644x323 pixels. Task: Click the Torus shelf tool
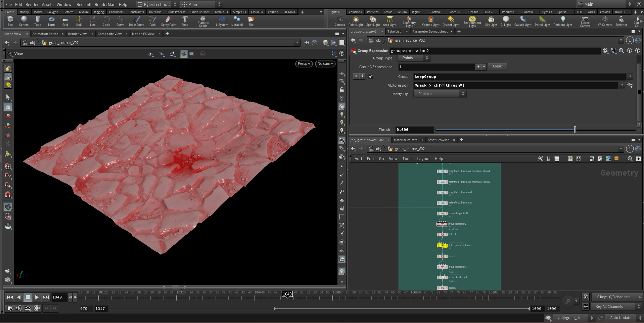coord(51,21)
